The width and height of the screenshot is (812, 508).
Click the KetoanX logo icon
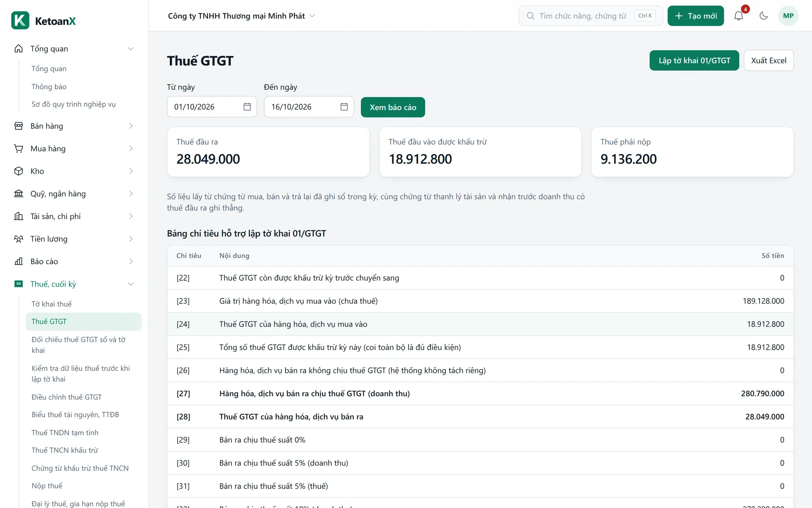[x=20, y=20]
